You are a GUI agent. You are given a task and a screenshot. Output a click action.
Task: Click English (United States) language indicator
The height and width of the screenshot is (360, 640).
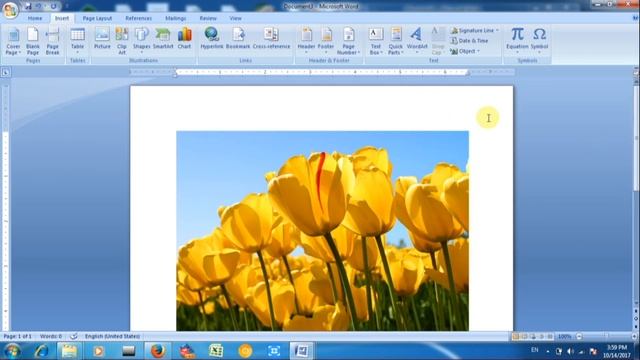pyautogui.click(x=113, y=336)
